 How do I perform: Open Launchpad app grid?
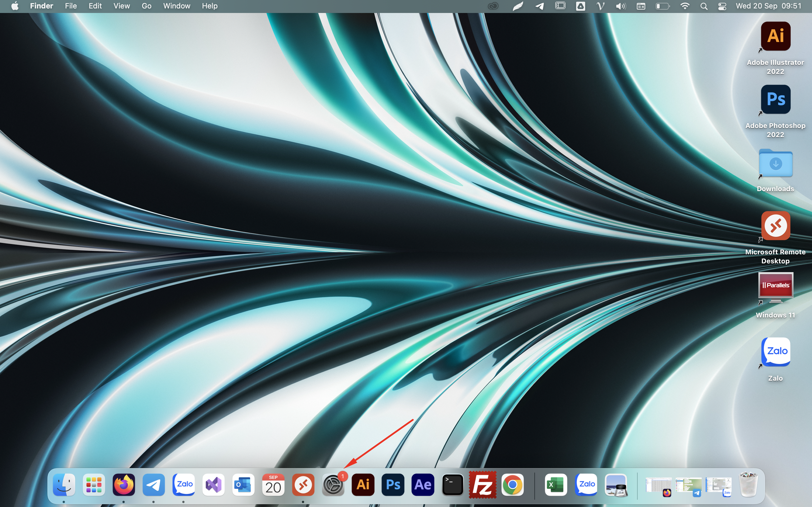pos(94,485)
